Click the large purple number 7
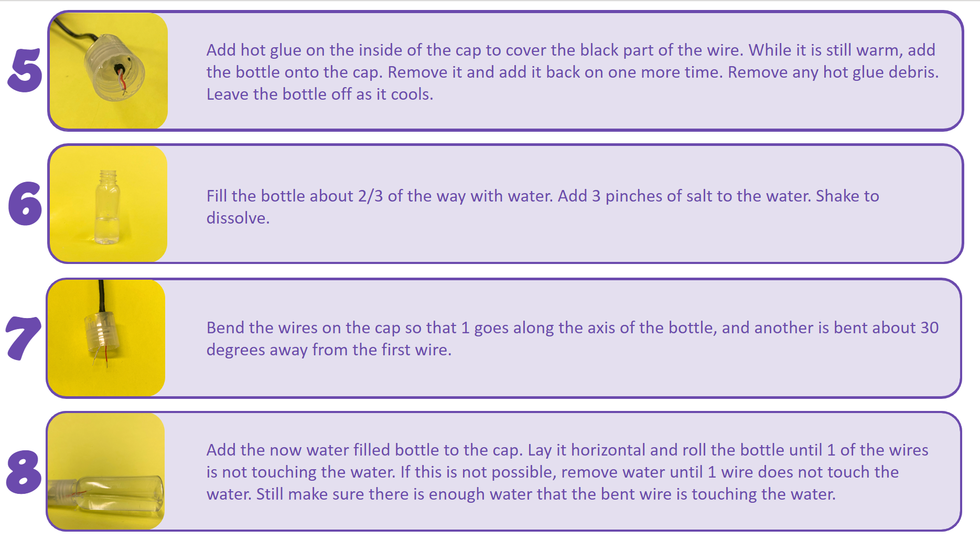The image size is (980, 539). [24, 338]
